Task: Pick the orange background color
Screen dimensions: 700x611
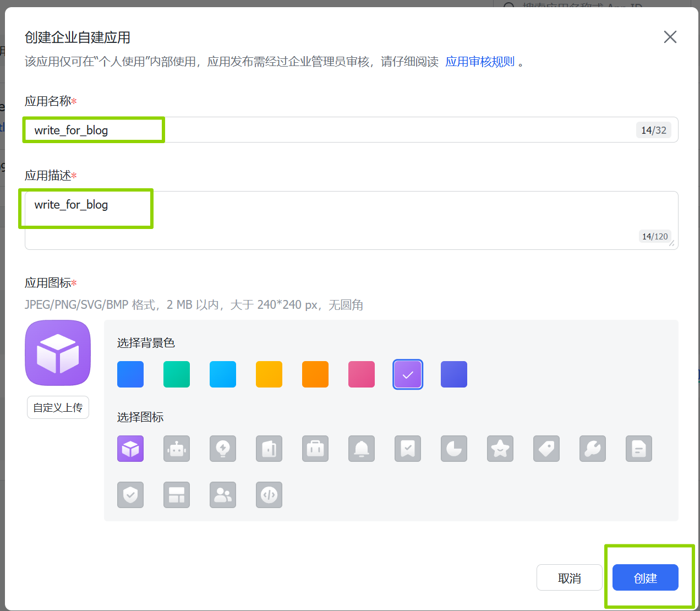Action: 315,374
